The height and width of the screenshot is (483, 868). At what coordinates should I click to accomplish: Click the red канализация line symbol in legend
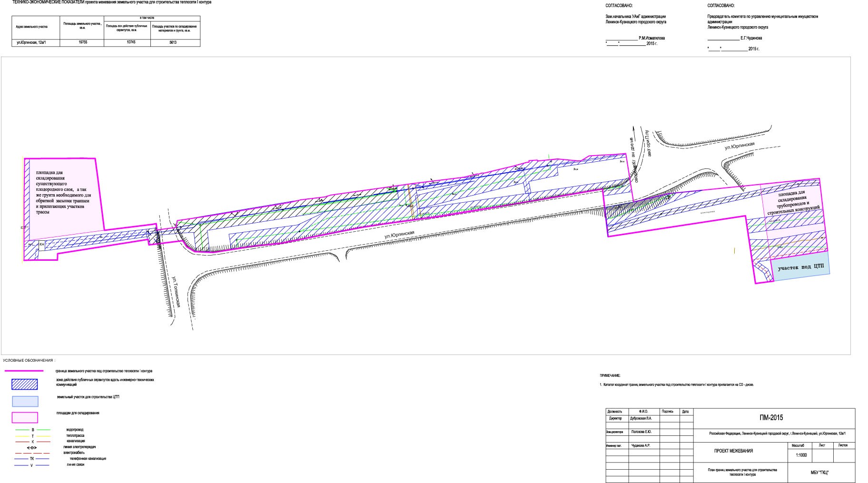coord(32,442)
